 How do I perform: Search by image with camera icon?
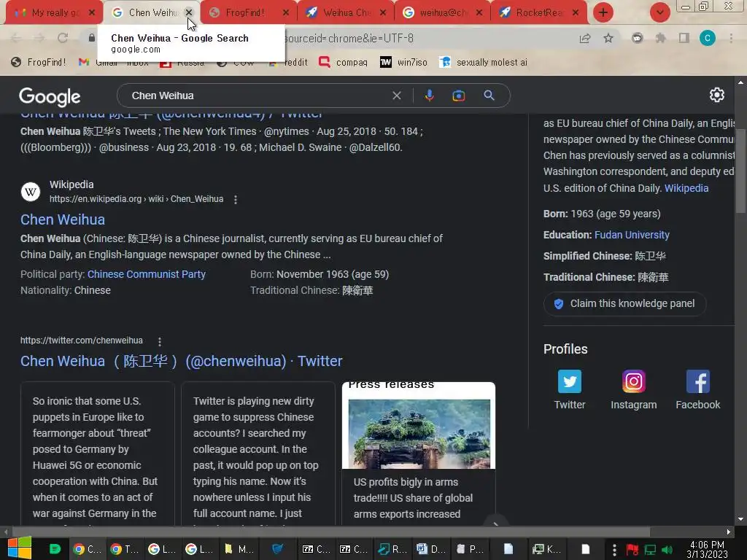[459, 96]
